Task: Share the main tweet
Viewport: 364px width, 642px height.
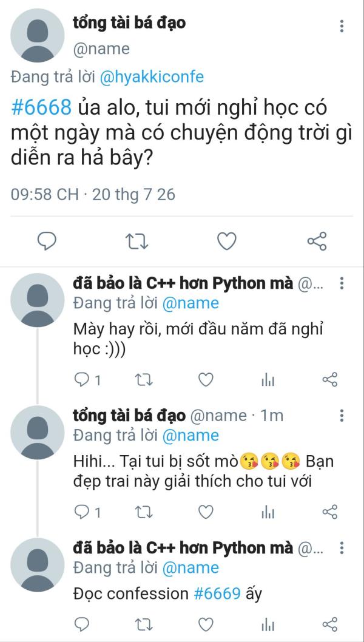Action: 317,241
